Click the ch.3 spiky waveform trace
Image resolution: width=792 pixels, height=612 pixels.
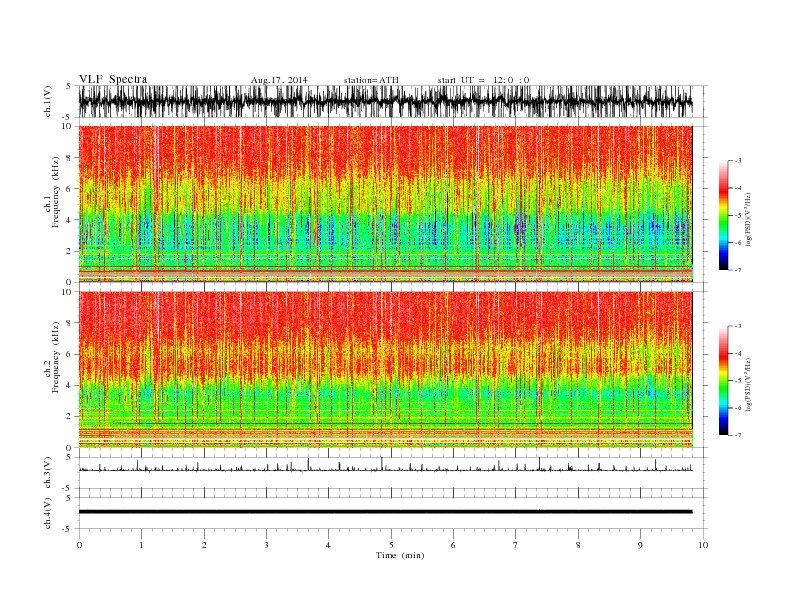385,467
